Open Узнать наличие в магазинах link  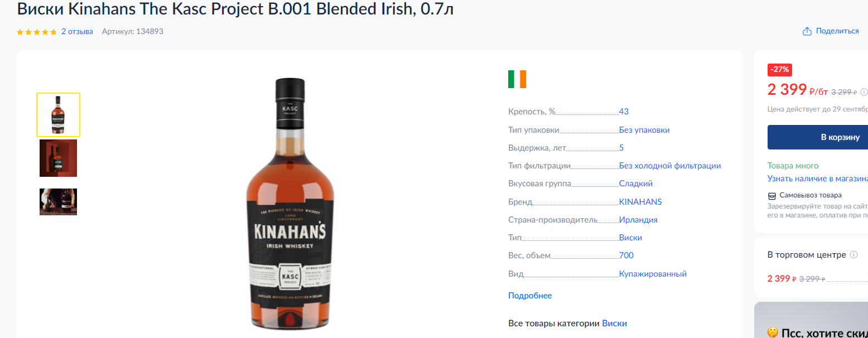[x=818, y=178]
